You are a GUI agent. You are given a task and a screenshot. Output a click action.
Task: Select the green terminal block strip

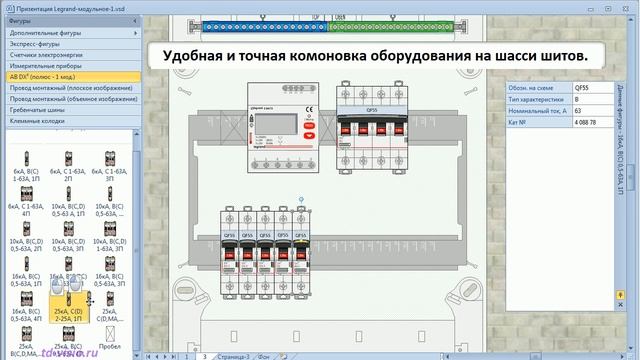click(x=391, y=27)
